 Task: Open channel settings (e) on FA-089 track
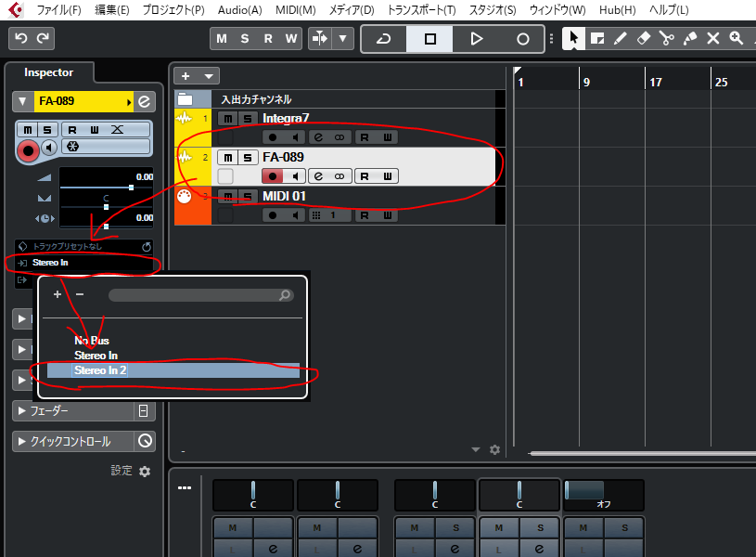318,176
